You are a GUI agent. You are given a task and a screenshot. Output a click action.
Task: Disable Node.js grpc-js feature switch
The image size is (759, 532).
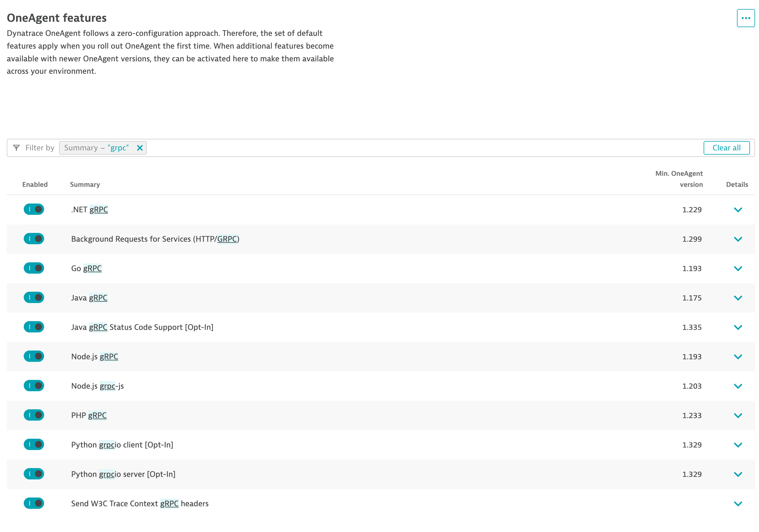(34, 386)
